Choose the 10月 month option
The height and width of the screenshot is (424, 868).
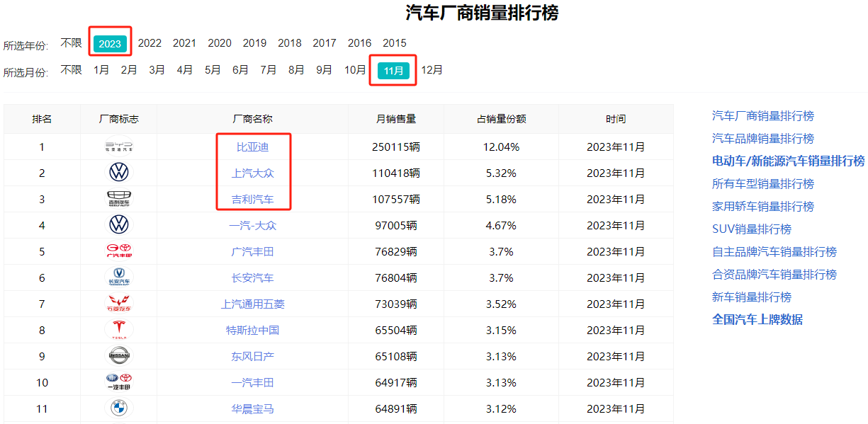point(355,70)
